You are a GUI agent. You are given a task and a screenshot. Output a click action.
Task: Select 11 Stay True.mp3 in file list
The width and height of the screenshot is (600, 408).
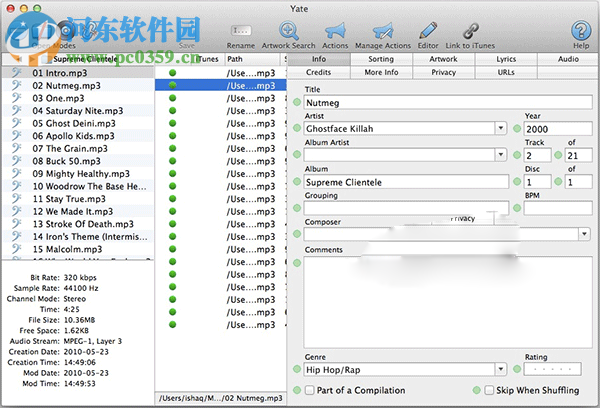(x=78, y=199)
